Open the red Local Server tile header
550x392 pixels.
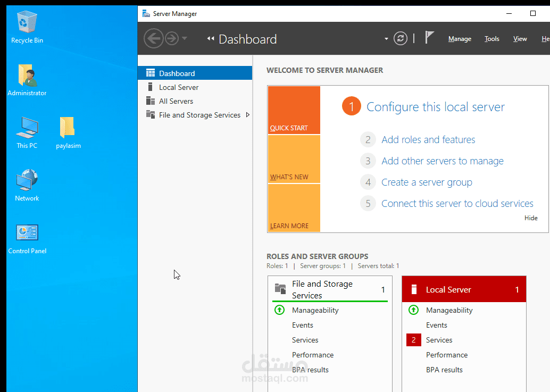click(464, 289)
